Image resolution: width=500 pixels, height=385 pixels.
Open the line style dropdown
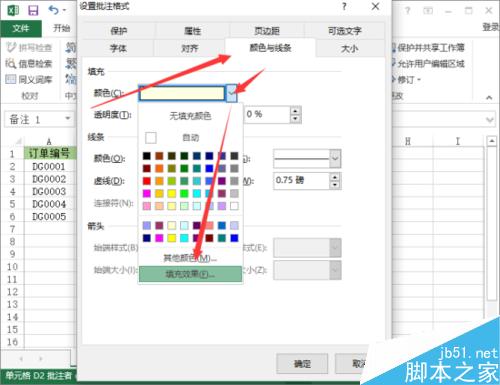(x=335, y=159)
